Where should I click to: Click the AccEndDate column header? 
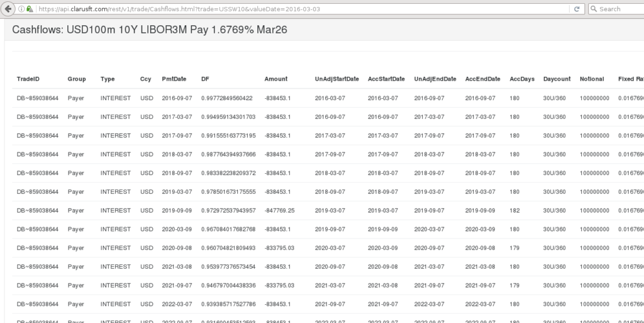482,79
